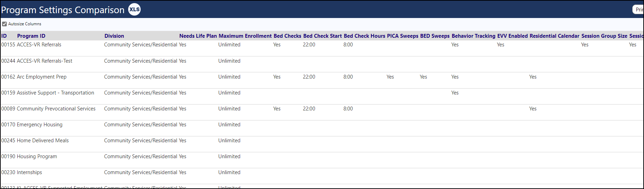644x189 pixels.
Task: Sort by Bed Check Start header
Action: pos(323,36)
